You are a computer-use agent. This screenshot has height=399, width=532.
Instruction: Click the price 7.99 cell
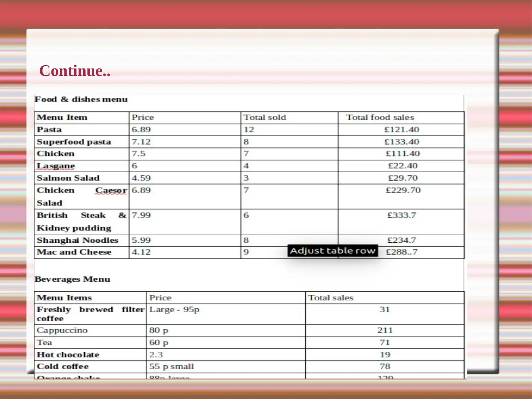(185, 222)
